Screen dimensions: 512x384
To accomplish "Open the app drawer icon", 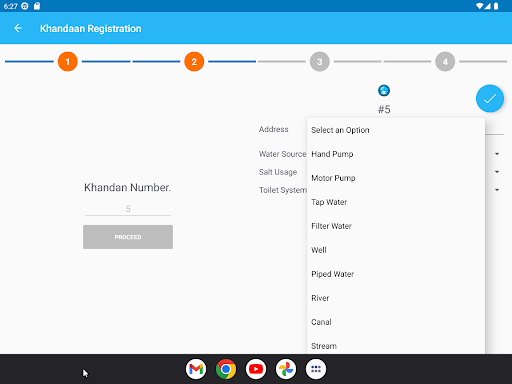I will point(316,369).
